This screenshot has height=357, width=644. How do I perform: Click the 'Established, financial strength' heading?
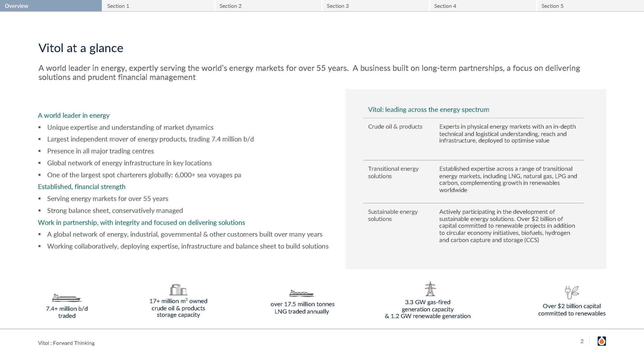82,187
